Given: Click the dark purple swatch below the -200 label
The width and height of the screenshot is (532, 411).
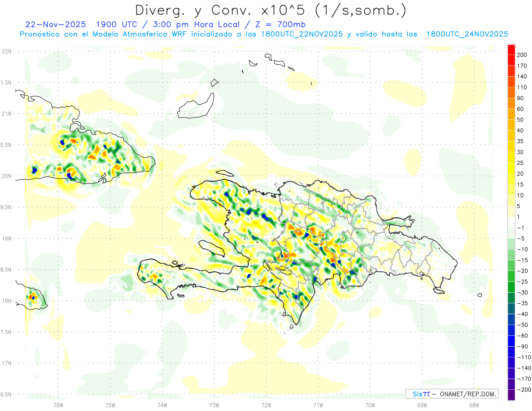Looking at the screenshot, I should (511, 395).
